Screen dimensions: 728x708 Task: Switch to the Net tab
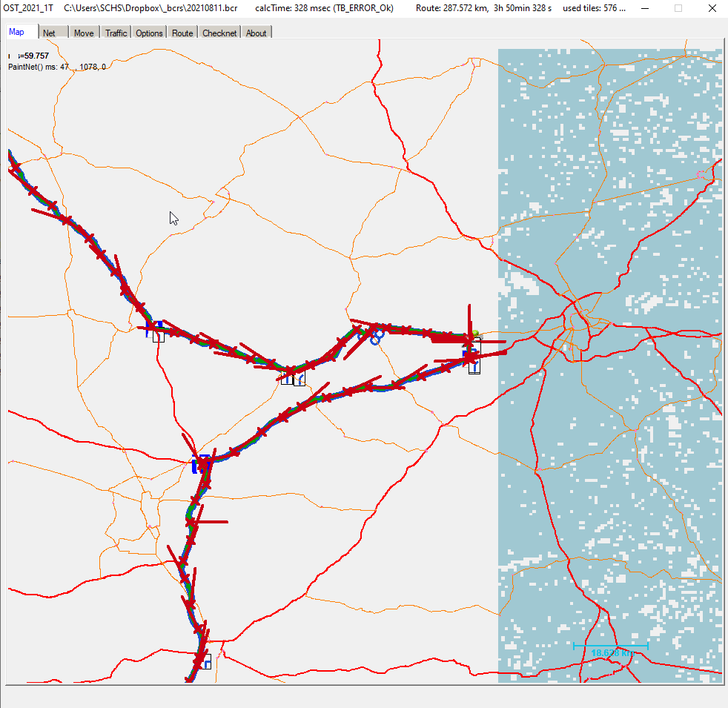pyautogui.click(x=49, y=33)
